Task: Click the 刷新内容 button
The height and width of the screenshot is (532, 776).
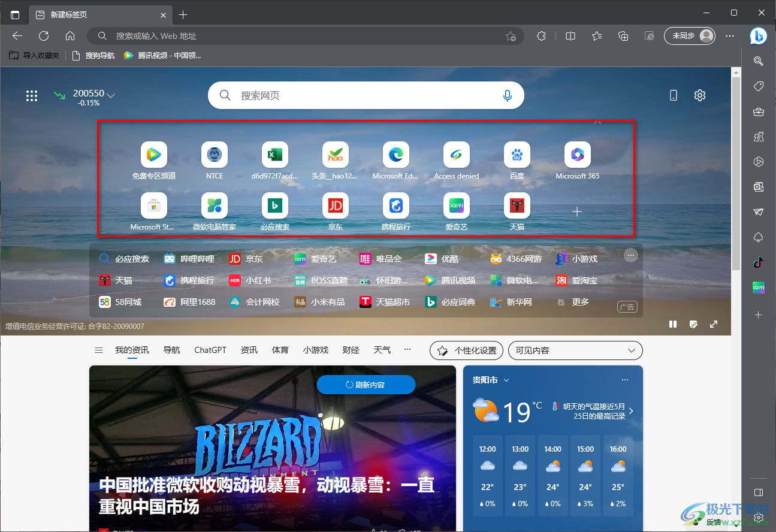Action: point(366,385)
